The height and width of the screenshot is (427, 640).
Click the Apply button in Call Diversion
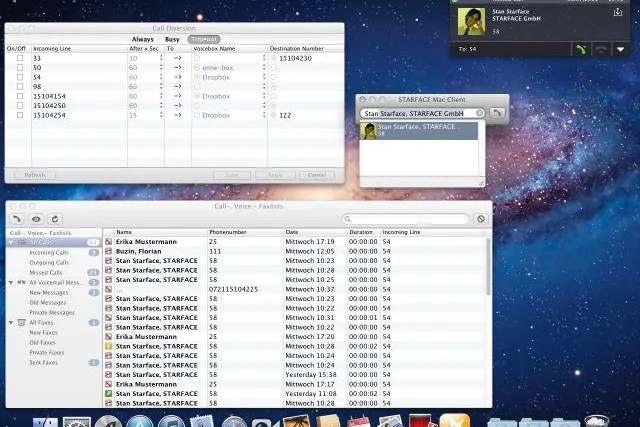click(x=275, y=175)
